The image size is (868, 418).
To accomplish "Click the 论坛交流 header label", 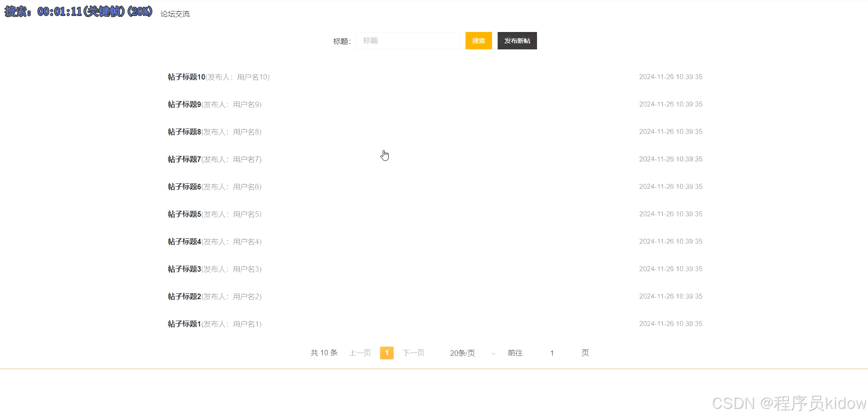I will 174,14.
